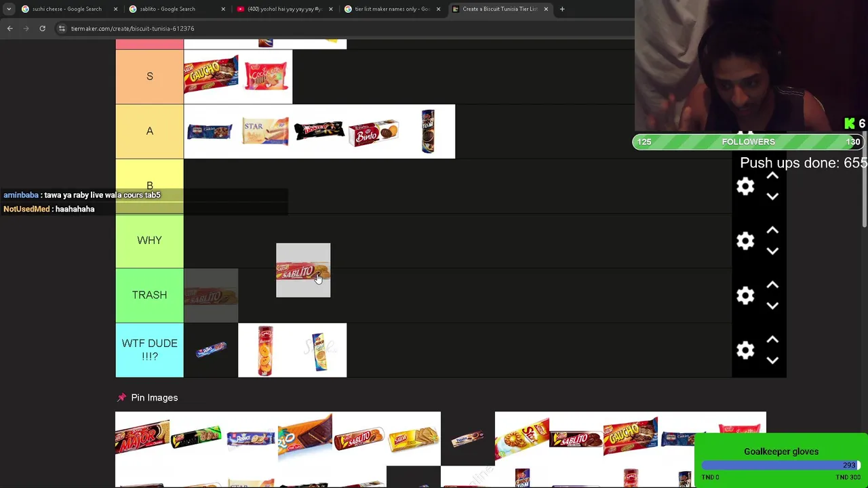Switch to the sushi cheese Google Search tab
This screenshot has width=868, height=488.
[68, 9]
